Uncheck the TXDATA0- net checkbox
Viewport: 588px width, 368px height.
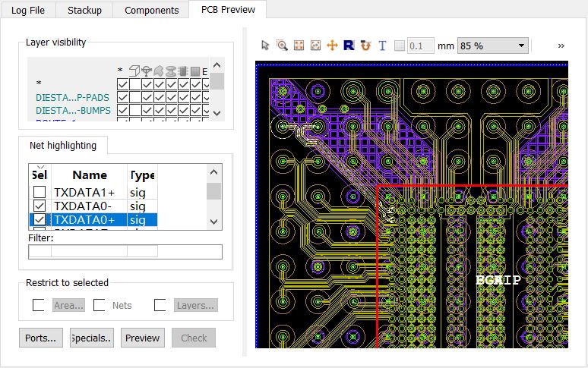pos(40,206)
